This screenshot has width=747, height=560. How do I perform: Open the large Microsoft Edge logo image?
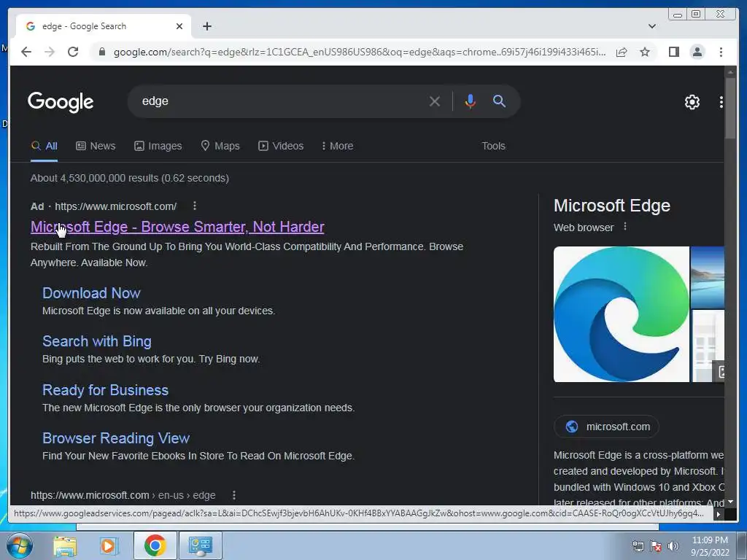tap(622, 314)
